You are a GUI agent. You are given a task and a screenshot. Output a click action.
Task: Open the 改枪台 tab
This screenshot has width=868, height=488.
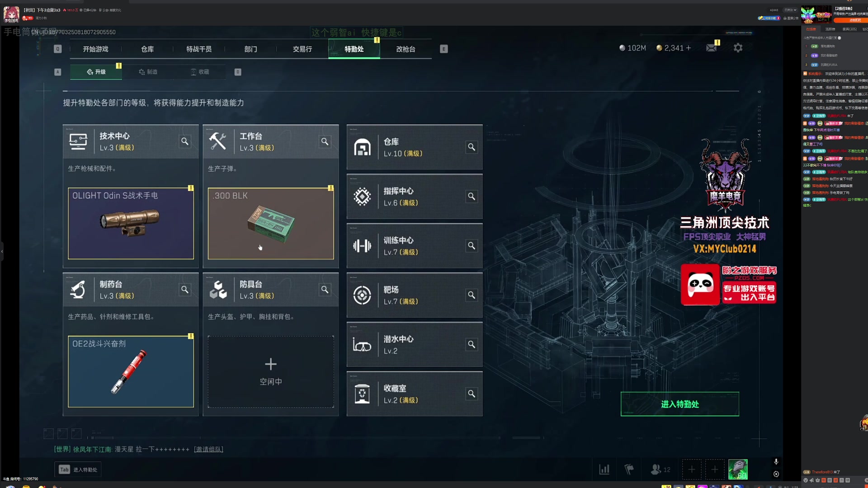pyautogui.click(x=406, y=49)
